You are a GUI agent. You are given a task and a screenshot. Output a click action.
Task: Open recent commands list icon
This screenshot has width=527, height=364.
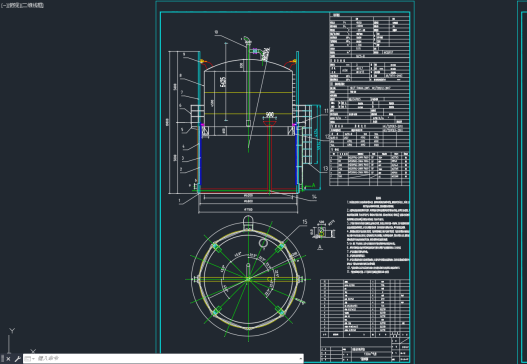(x=30, y=359)
